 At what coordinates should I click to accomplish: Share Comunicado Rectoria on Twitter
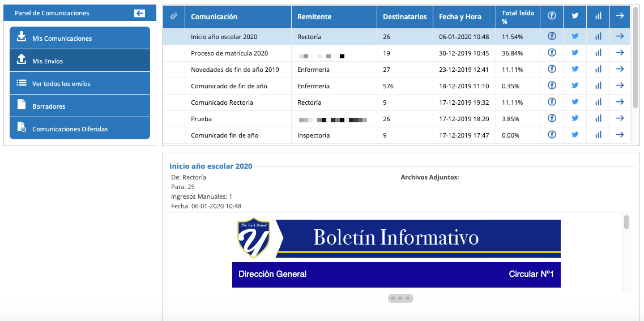575,102
